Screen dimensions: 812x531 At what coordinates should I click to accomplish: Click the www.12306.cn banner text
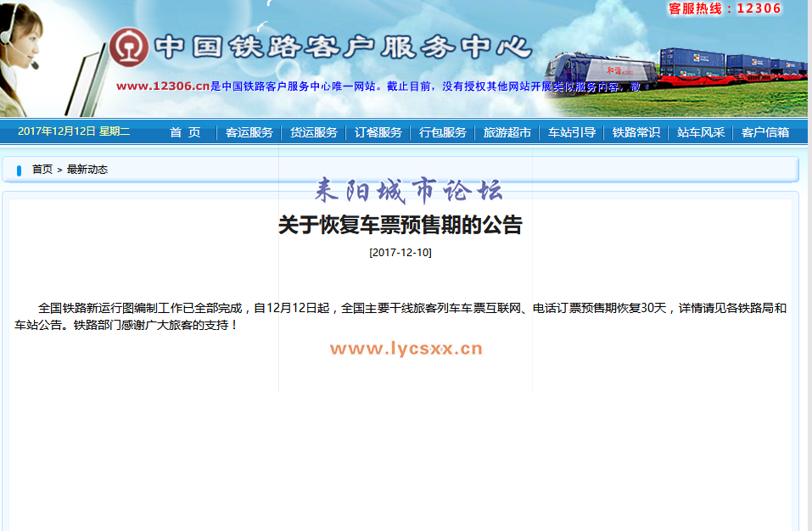(x=163, y=86)
